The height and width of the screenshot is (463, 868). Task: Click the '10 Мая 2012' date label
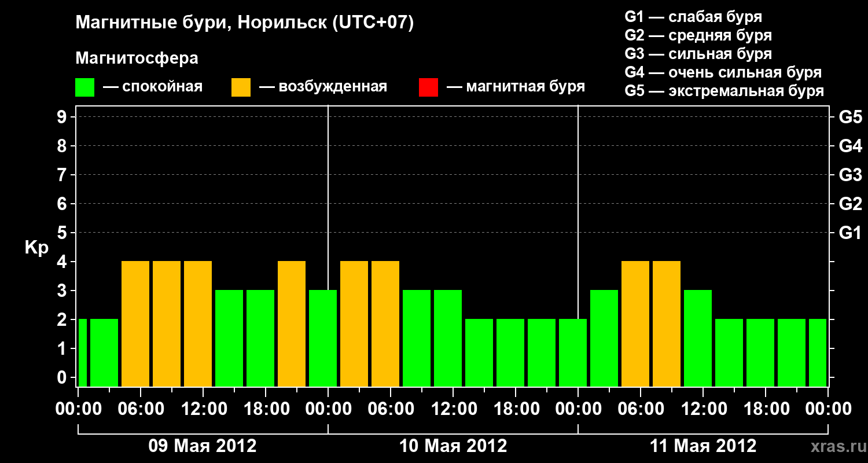(x=453, y=446)
